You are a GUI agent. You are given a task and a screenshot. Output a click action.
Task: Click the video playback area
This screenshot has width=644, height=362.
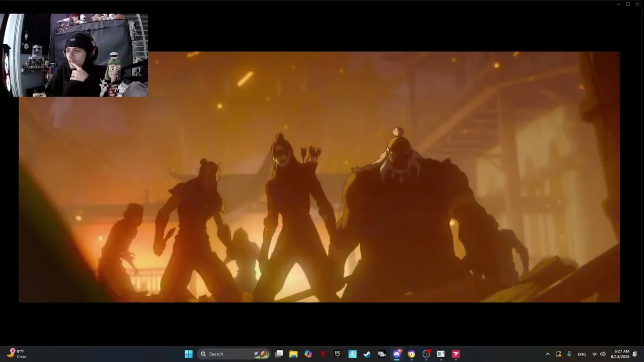tap(319, 176)
